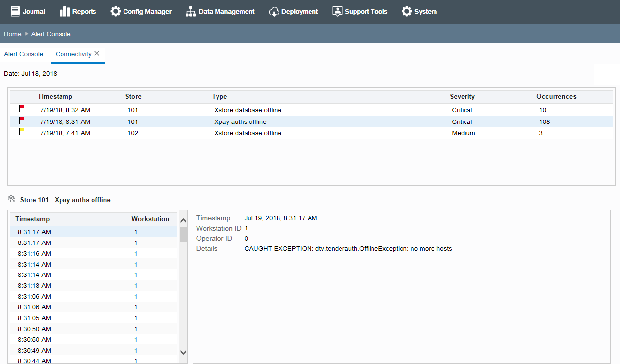Click red flag for Xpay auths offline
The image size is (620, 364).
[22, 121]
